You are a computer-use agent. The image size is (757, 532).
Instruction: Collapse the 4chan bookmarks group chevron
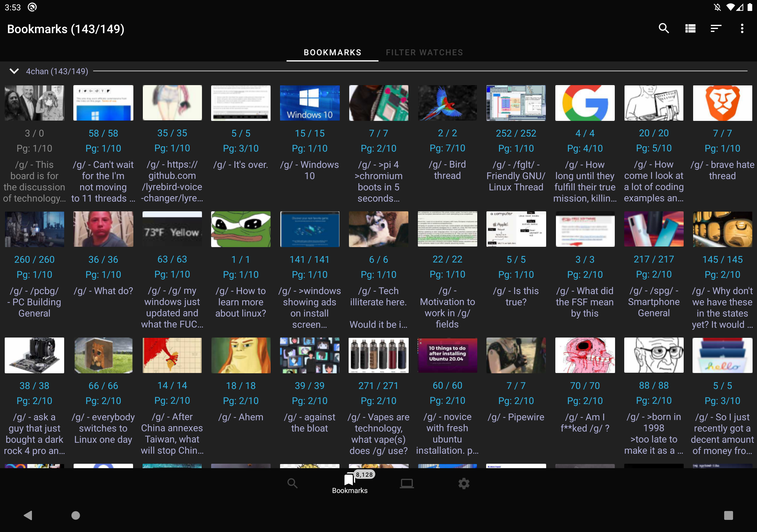[14, 71]
